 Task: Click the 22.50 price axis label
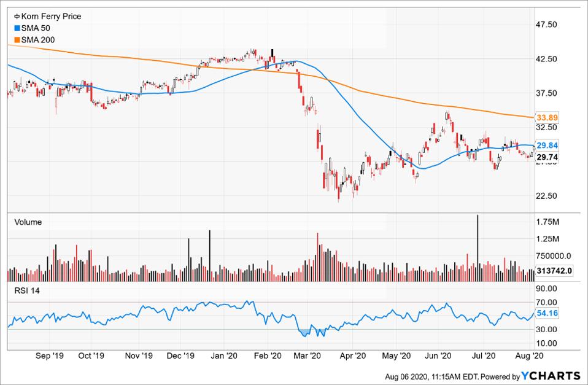pyautogui.click(x=547, y=196)
